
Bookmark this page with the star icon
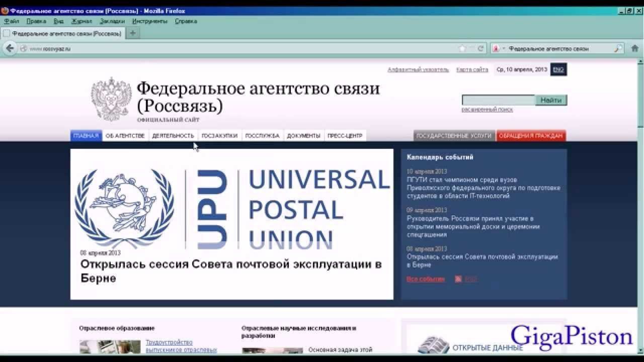[x=462, y=49]
